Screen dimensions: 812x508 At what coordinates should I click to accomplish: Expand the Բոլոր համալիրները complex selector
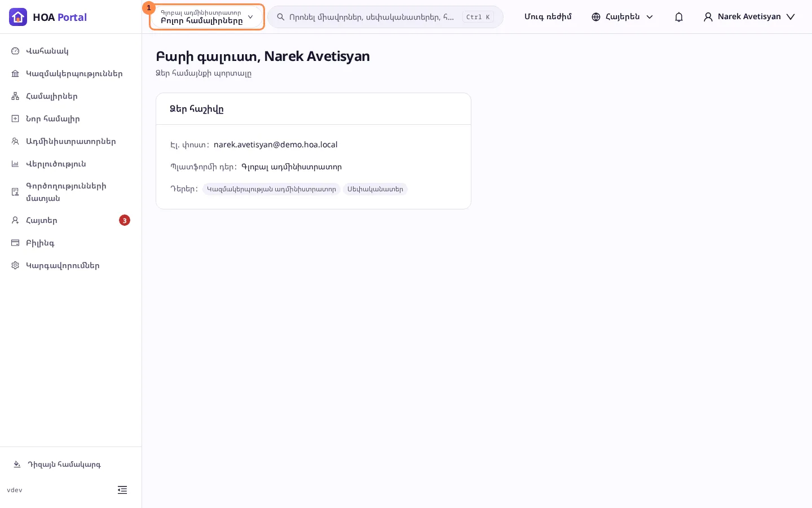tap(207, 17)
